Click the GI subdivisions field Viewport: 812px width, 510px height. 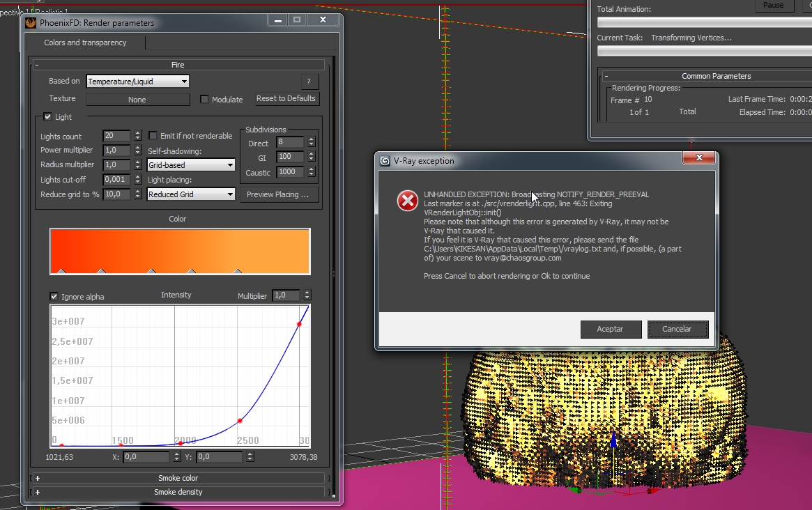291,157
